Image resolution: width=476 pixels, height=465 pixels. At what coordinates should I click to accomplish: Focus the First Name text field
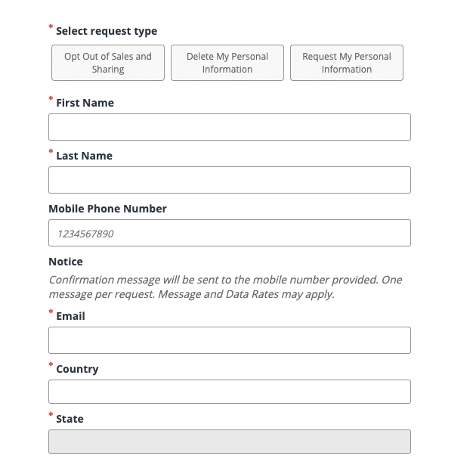pyautogui.click(x=230, y=127)
